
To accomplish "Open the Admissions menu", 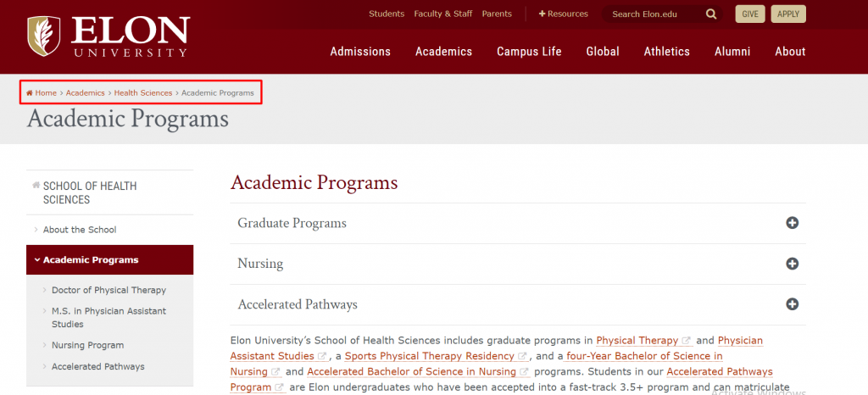I will (360, 52).
